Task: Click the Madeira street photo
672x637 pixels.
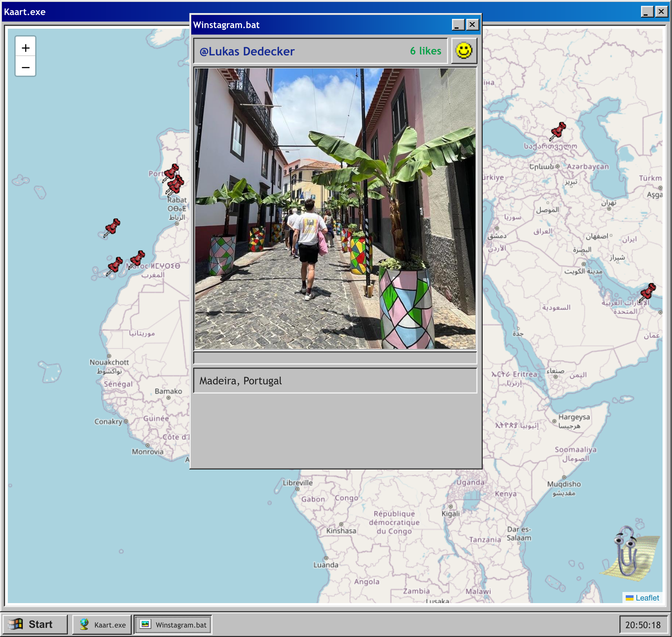Action: pyautogui.click(x=335, y=209)
